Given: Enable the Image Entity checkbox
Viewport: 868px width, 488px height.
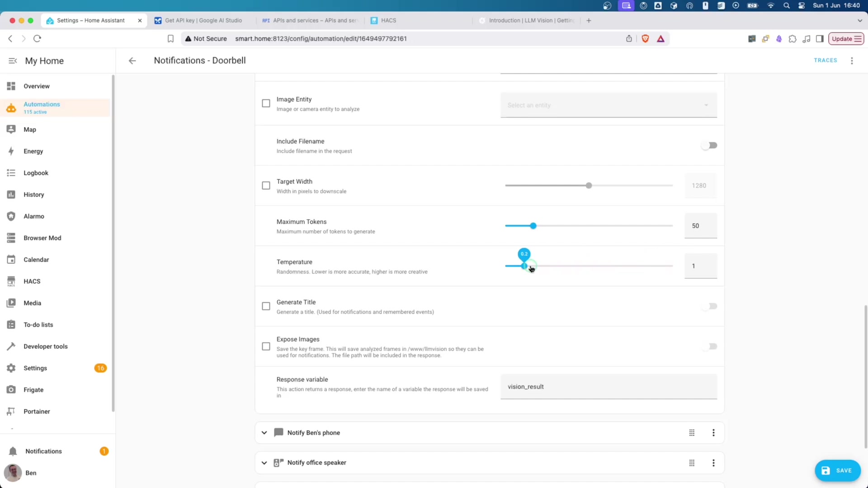Looking at the screenshot, I should (266, 103).
